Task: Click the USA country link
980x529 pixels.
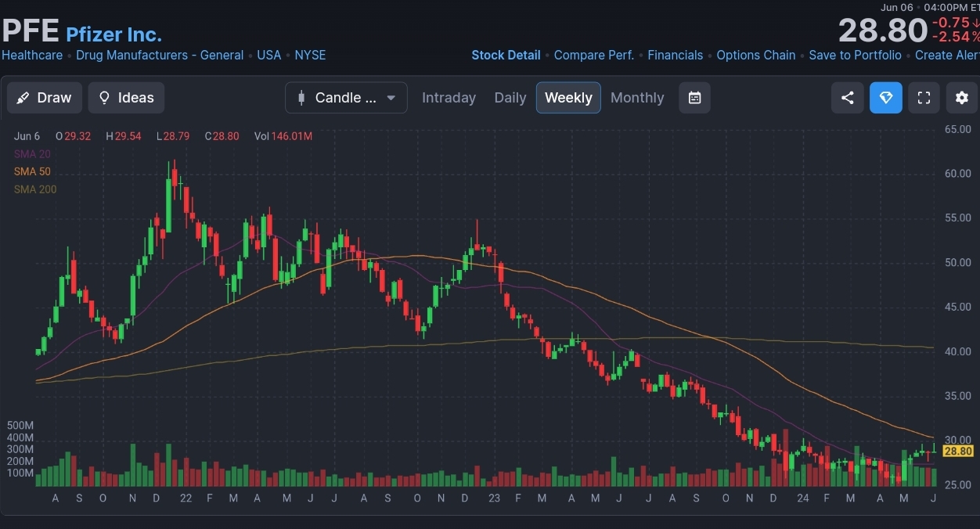Action: [x=269, y=55]
